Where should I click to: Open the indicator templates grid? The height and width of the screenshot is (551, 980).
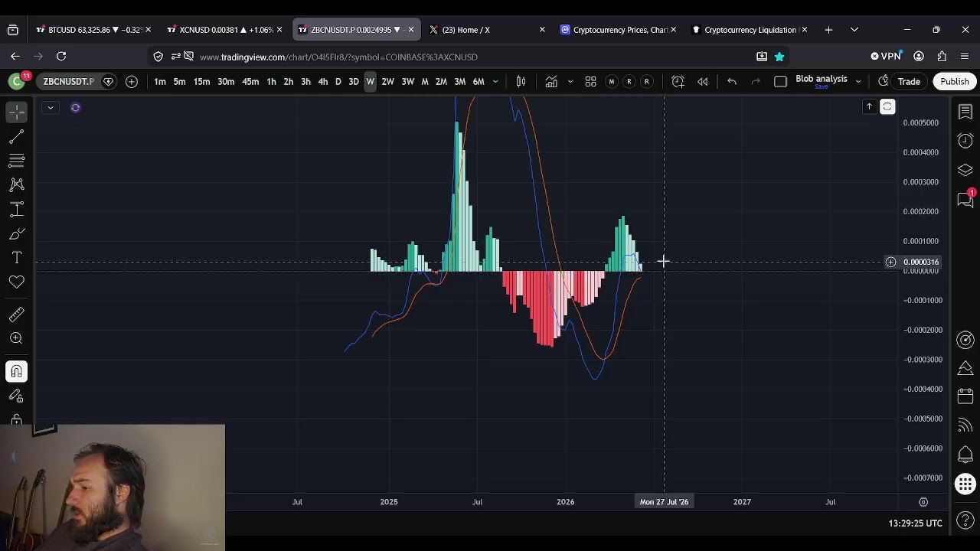coord(590,81)
